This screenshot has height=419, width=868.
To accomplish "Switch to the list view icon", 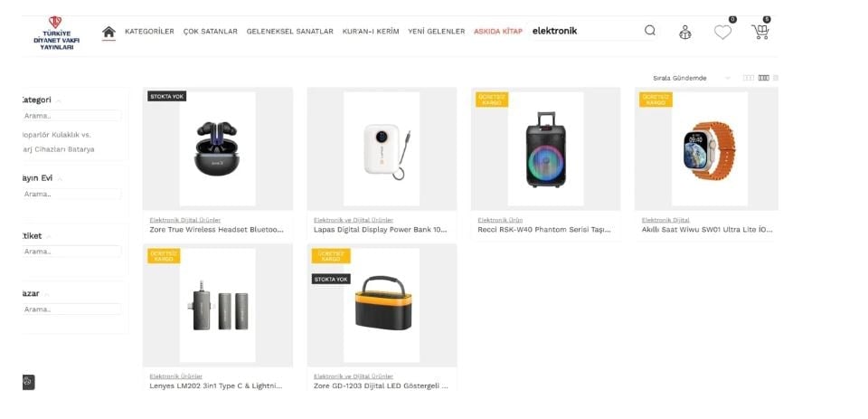I will [x=776, y=78].
